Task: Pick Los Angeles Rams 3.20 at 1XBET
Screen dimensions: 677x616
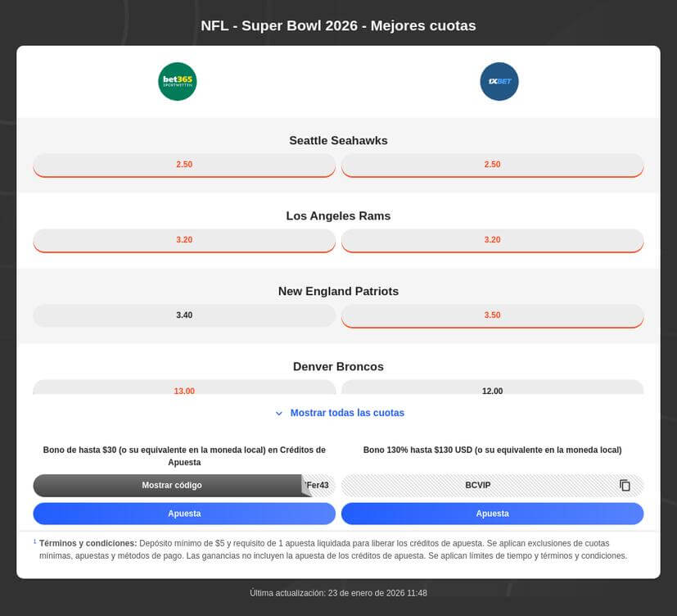Action: (492, 239)
